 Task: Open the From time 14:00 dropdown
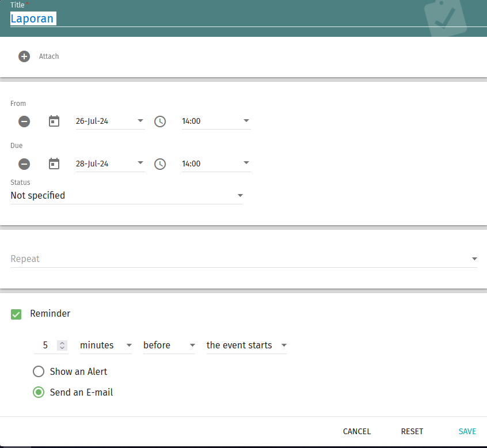(x=216, y=122)
